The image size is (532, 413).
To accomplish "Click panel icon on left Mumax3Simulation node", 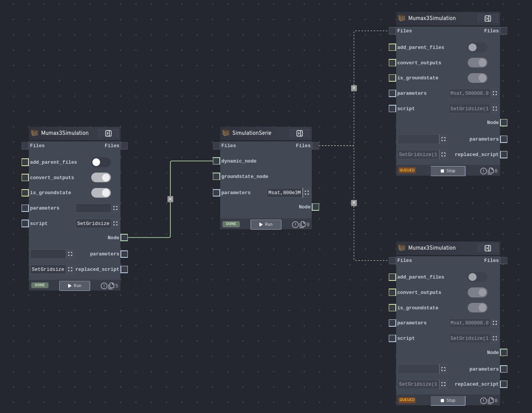I will (x=108, y=133).
